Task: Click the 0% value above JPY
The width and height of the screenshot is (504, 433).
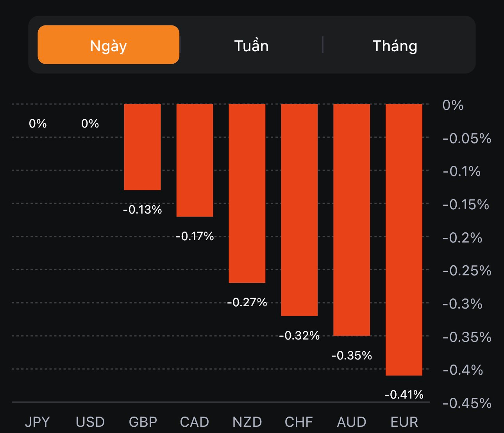Action: 38,124
